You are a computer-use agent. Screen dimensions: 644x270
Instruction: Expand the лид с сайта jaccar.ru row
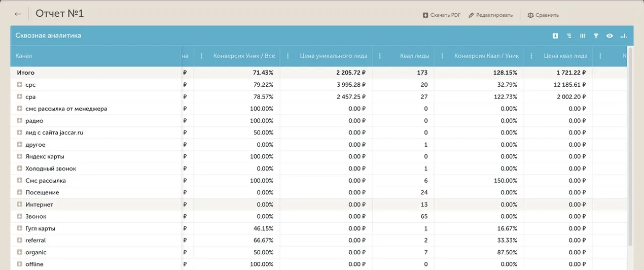click(20, 132)
